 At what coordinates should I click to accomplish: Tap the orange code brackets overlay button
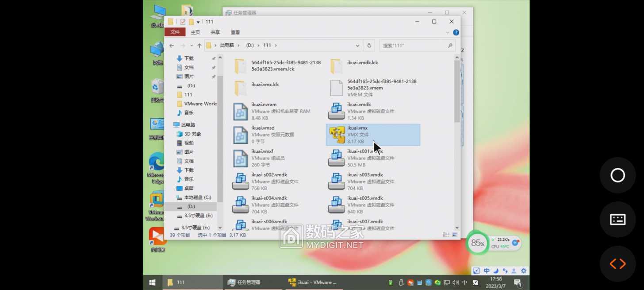[x=617, y=264]
